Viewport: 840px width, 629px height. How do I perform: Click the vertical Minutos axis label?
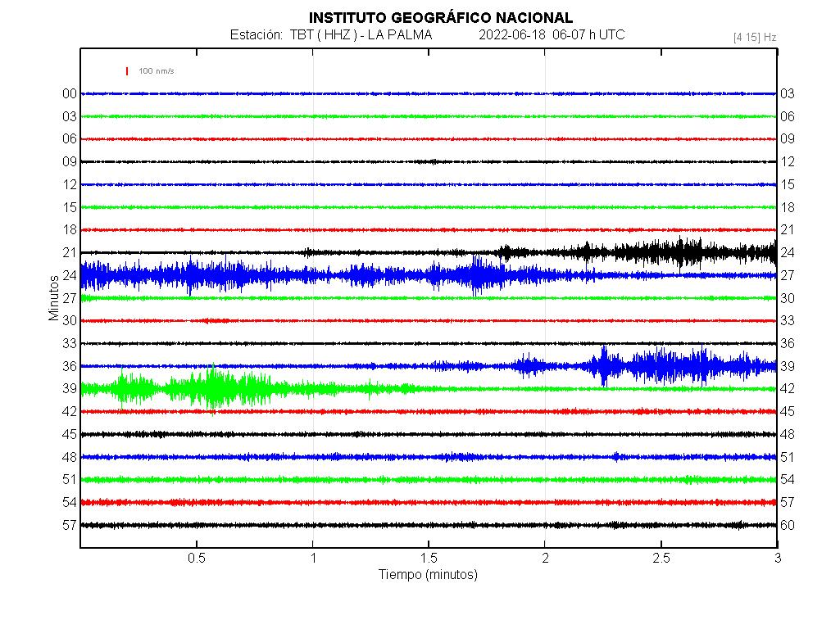(x=54, y=298)
